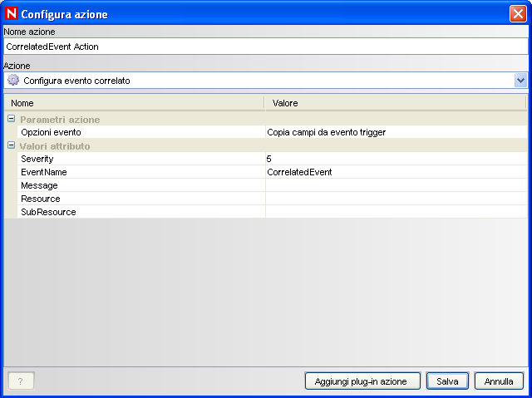Click the empty SubResource value cell
The height and width of the screenshot is (398, 532).
click(x=396, y=212)
